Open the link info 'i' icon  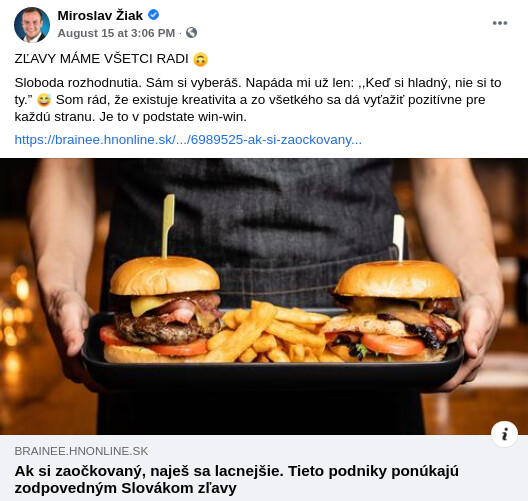point(504,434)
